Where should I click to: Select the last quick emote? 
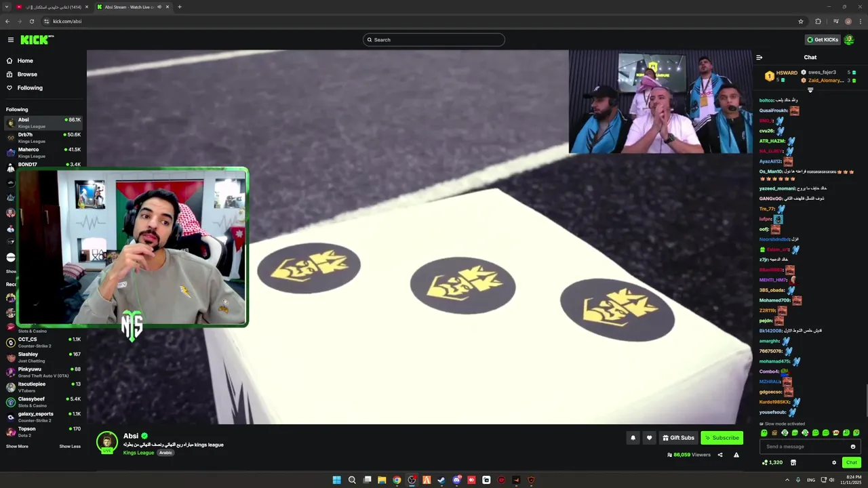(x=856, y=433)
